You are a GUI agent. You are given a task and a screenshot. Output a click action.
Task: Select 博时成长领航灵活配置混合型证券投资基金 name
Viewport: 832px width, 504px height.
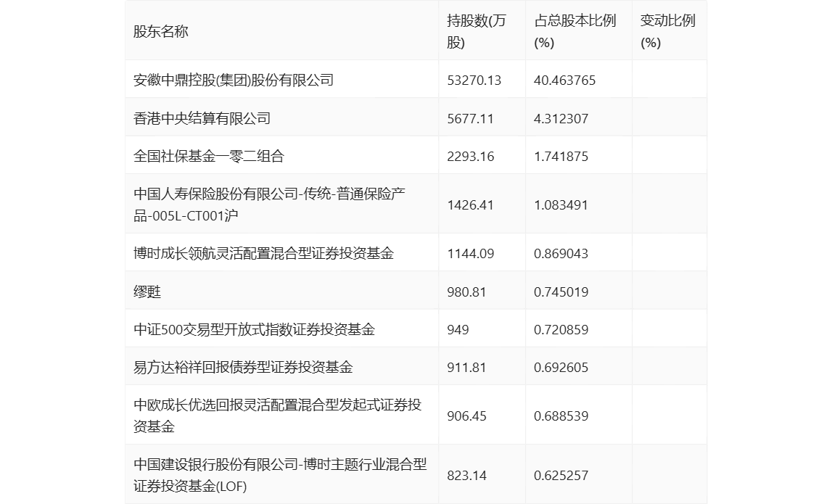(x=264, y=253)
